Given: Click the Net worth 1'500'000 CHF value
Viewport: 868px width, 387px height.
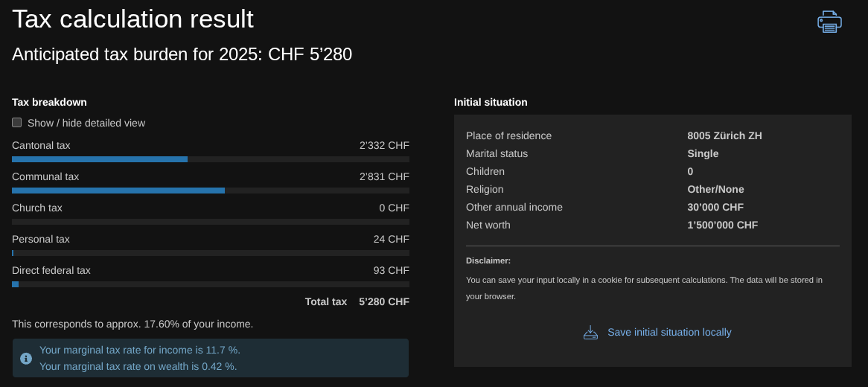Looking at the screenshot, I should [722, 225].
